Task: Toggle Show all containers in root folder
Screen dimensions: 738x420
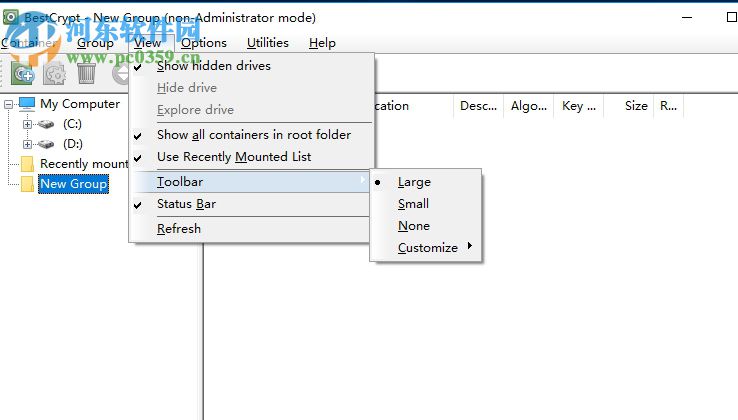Action: click(251, 135)
